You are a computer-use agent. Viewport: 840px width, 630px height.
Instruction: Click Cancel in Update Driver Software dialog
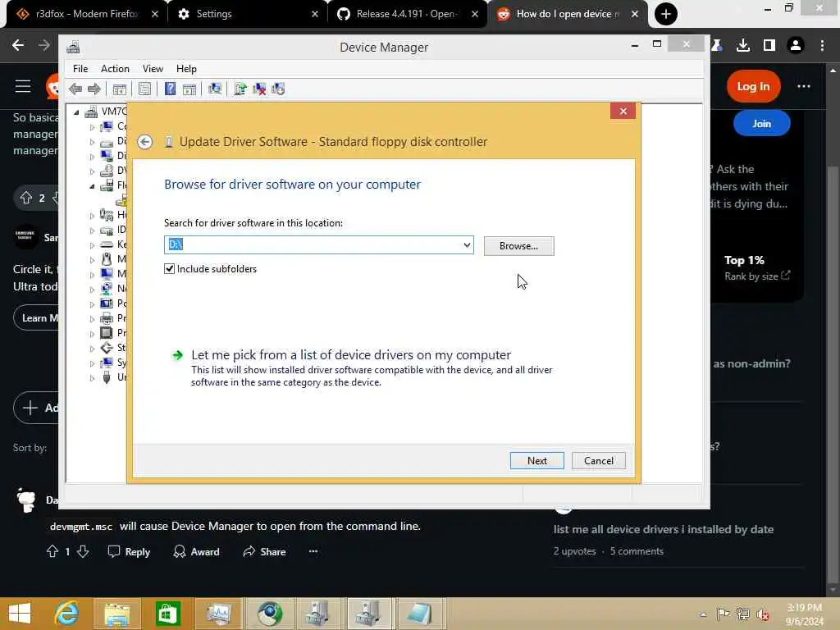pyautogui.click(x=598, y=461)
